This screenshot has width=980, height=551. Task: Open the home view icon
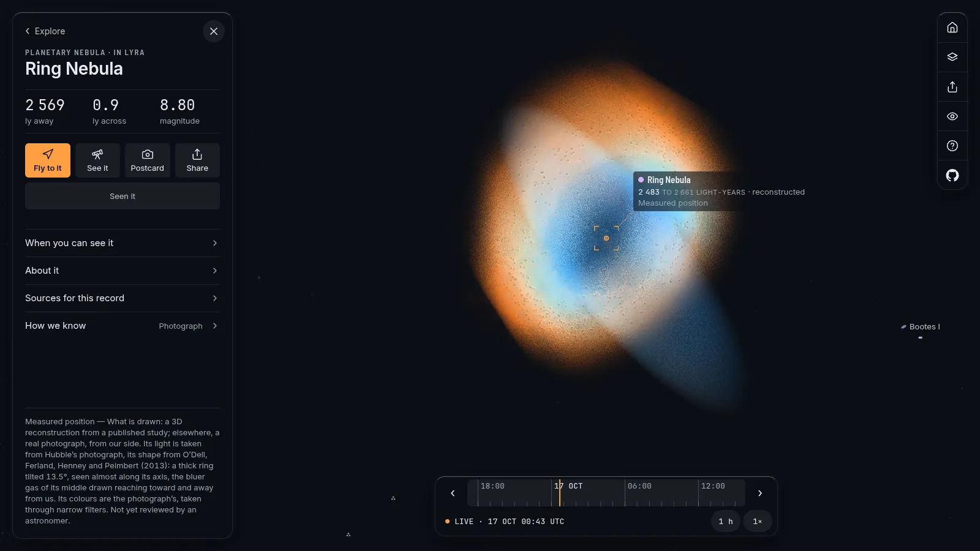[x=952, y=28]
